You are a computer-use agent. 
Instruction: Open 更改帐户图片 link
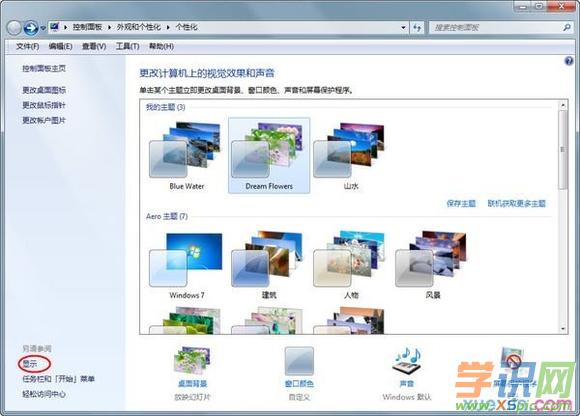(x=44, y=120)
